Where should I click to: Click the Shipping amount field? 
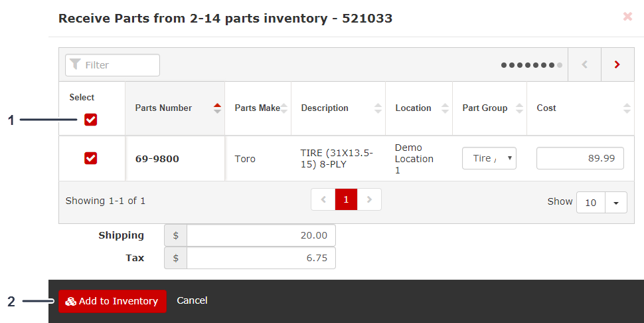pos(260,235)
